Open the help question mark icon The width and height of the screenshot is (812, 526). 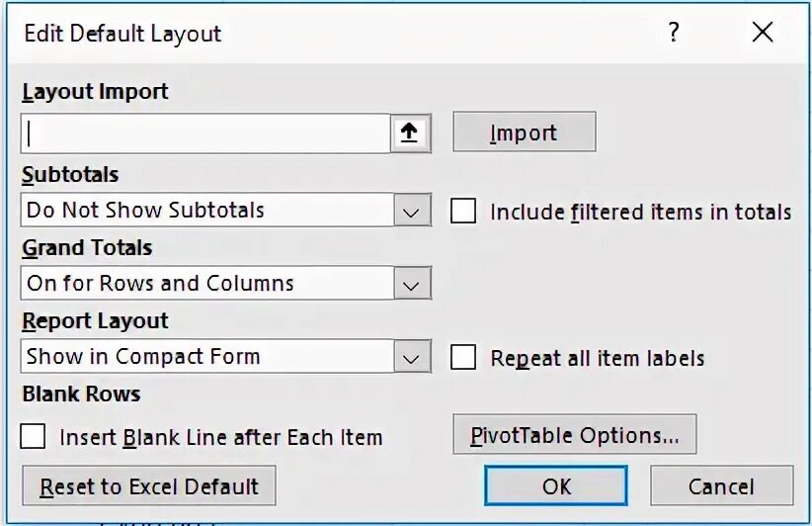tap(674, 32)
